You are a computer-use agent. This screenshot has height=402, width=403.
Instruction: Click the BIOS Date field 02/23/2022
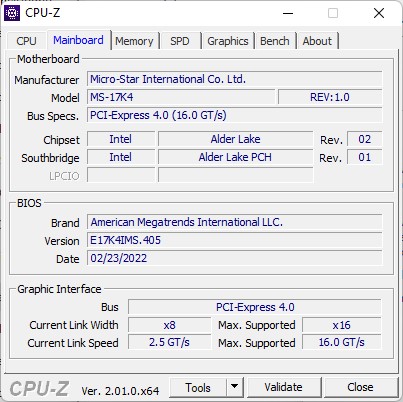pos(235,258)
